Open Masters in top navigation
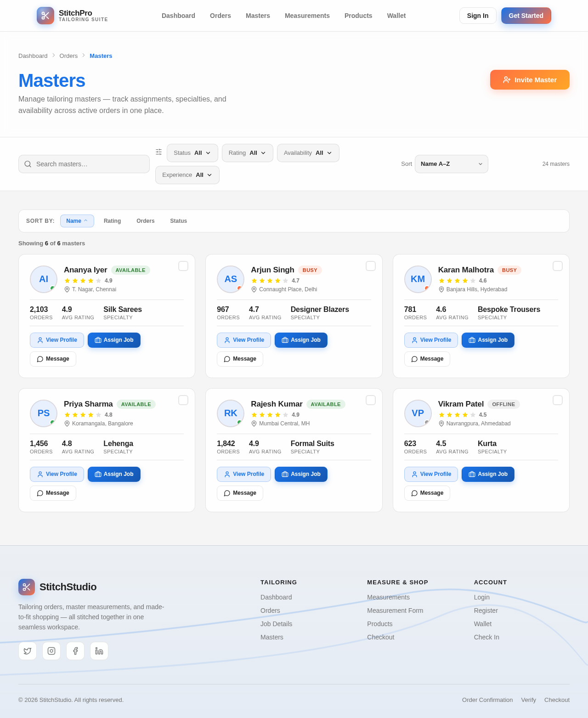588x718 pixels. (258, 16)
